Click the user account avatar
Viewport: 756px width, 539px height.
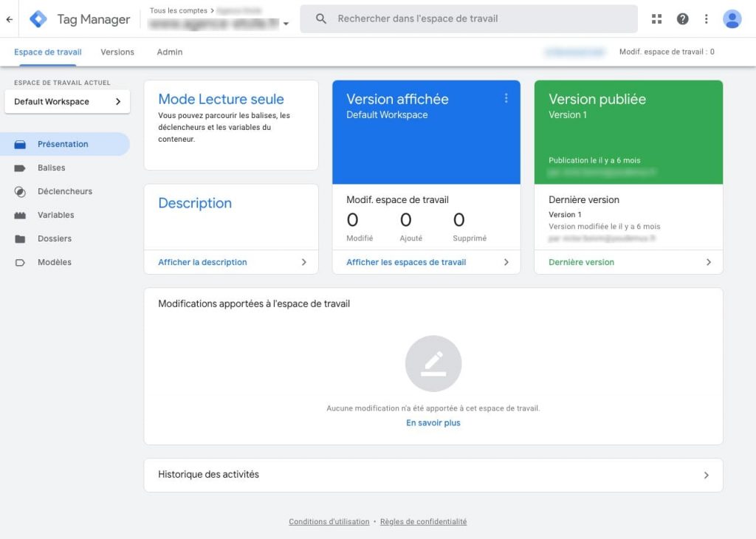point(732,19)
